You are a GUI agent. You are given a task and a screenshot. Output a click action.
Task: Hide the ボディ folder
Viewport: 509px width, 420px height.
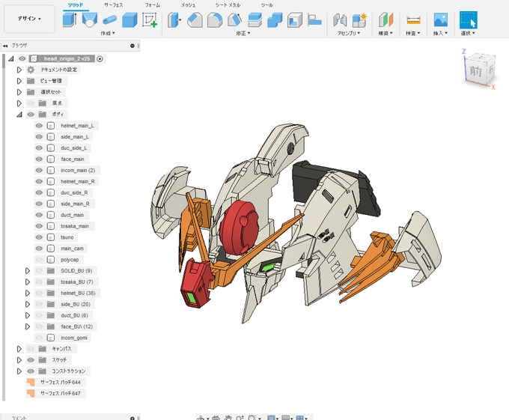(31, 115)
